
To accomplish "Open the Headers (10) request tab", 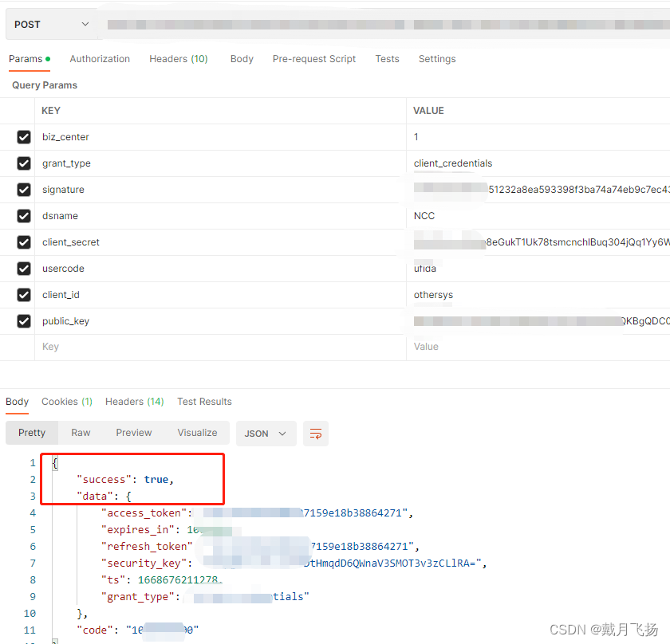I will (x=178, y=58).
